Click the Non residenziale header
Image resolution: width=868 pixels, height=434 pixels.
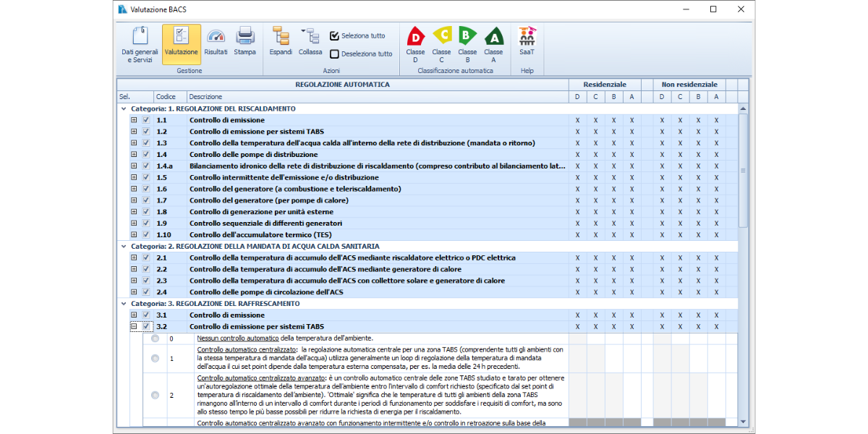tap(689, 85)
